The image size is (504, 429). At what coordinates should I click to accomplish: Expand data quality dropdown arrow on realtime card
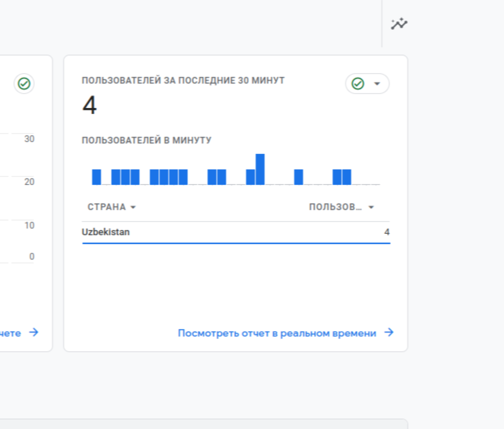377,84
